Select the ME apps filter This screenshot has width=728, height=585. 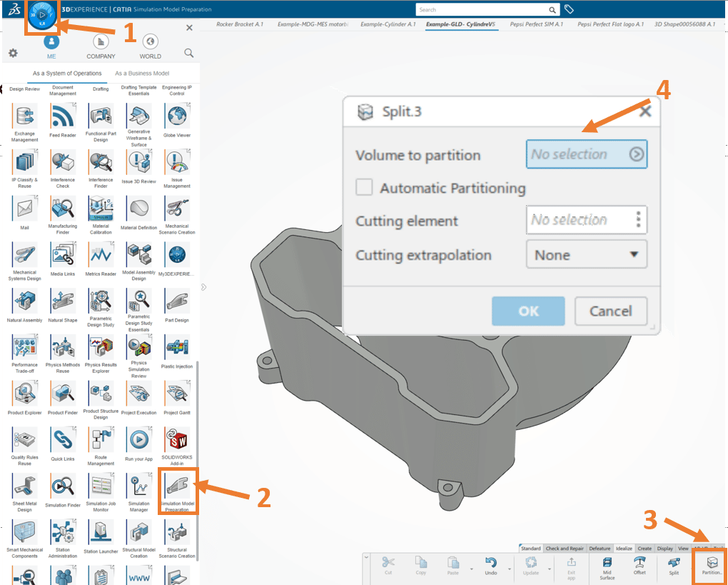click(51, 47)
